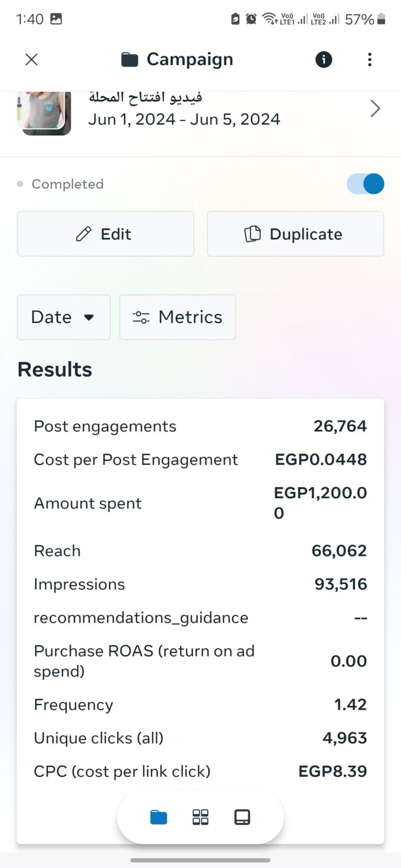Viewport: 401px width, 868px height.
Task: Toggle the campaign Completed switch
Action: pos(365,184)
